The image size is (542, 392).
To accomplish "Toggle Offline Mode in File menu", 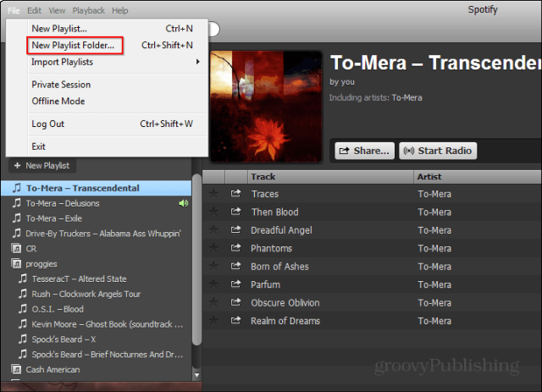I will pos(108,102).
